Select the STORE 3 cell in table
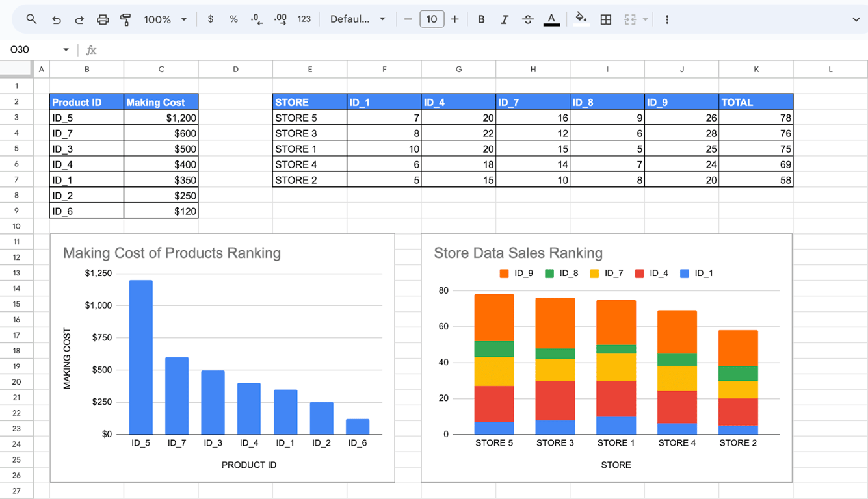 click(309, 133)
